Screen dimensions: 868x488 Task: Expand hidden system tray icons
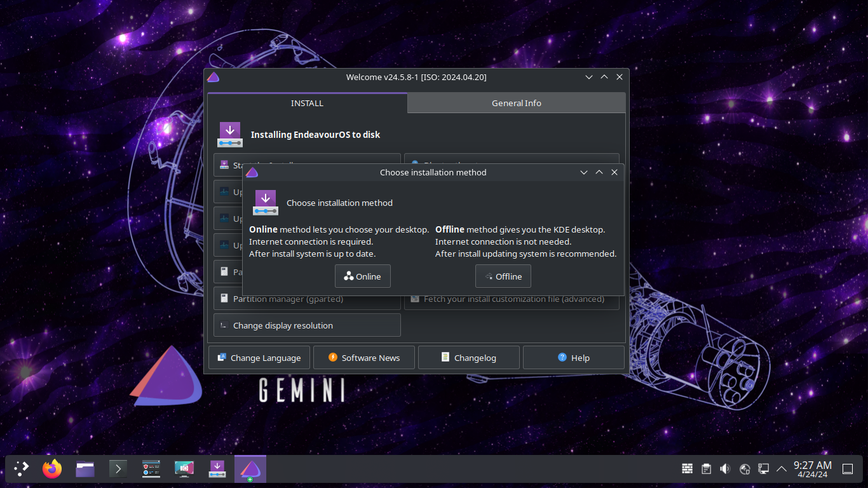[x=782, y=469]
